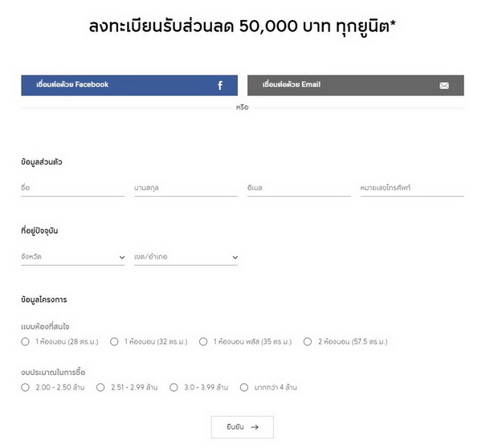The image size is (482, 448).
Task: Connect using เชื่อมต่อด้วย Email button
Action: (x=355, y=85)
